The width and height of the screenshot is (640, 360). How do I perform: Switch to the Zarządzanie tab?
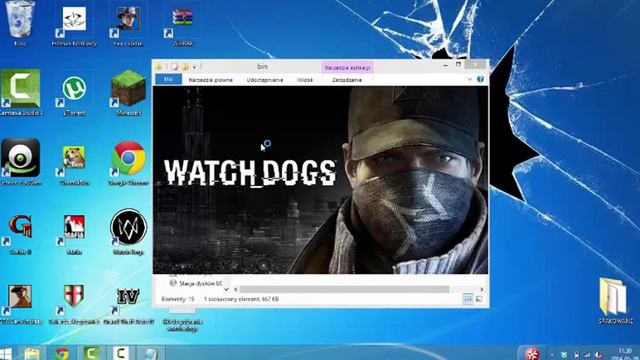[347, 80]
